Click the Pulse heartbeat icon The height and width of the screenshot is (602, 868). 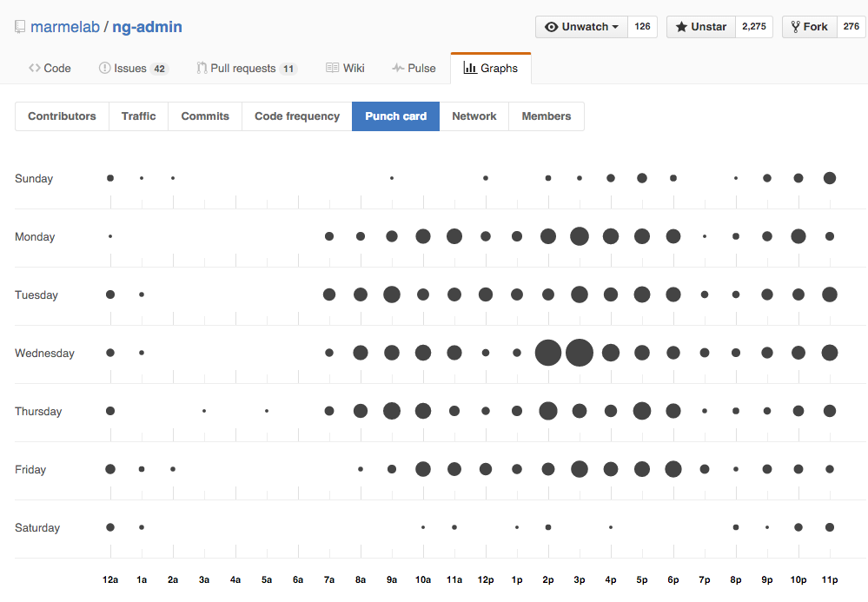tap(398, 68)
